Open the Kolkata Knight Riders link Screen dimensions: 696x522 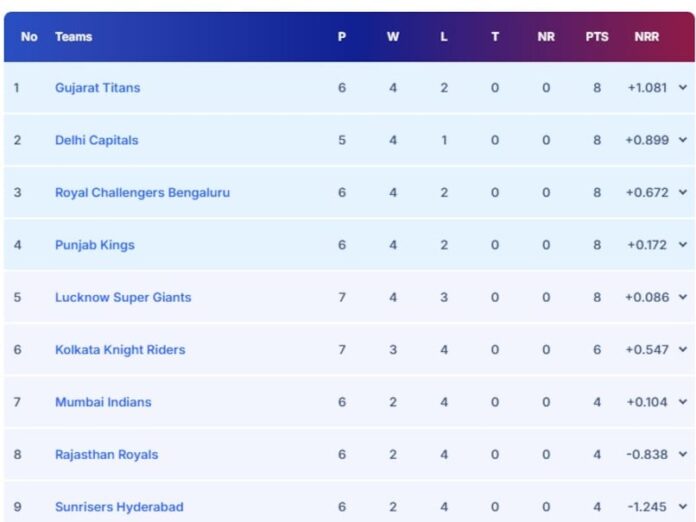(x=120, y=350)
